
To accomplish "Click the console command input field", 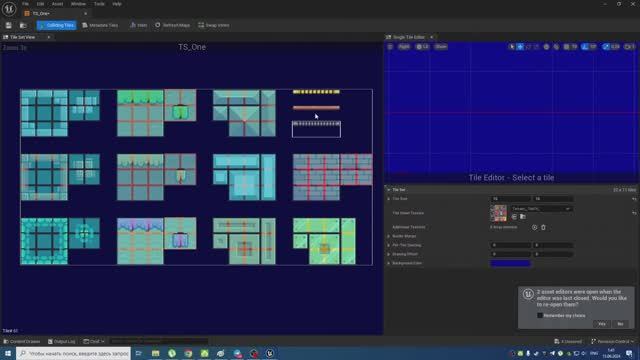I will click(x=159, y=341).
